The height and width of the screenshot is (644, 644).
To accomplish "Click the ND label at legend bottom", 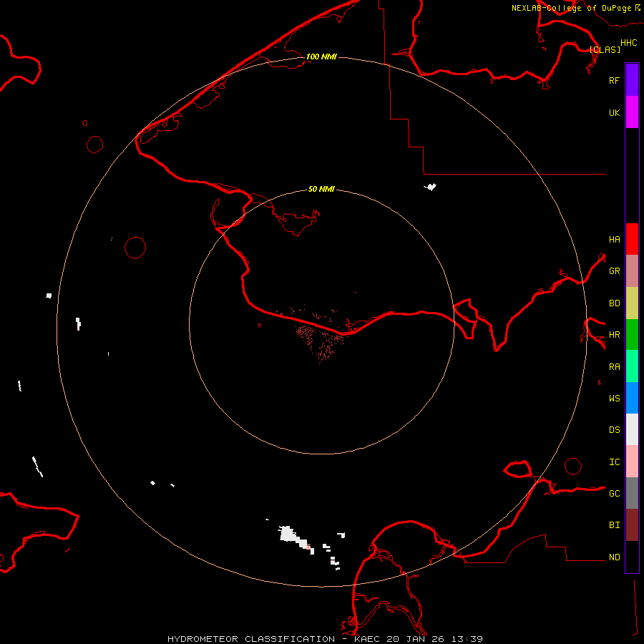I will (614, 557).
